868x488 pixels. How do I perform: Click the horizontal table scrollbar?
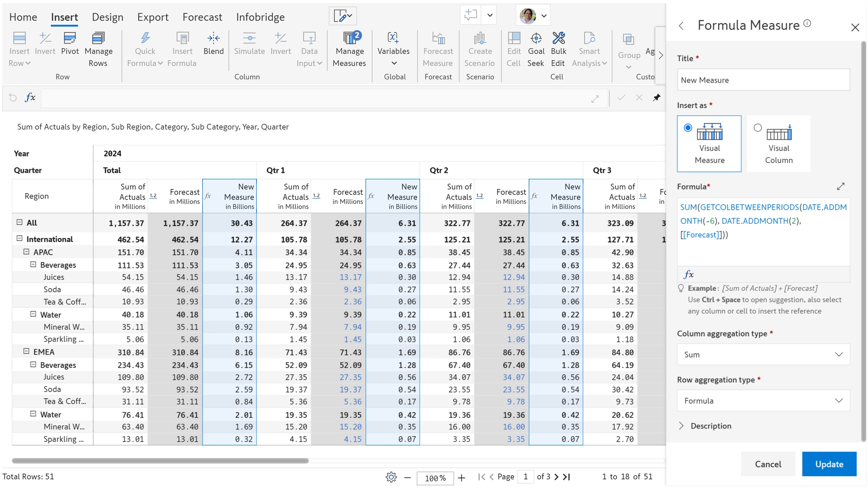click(160, 461)
